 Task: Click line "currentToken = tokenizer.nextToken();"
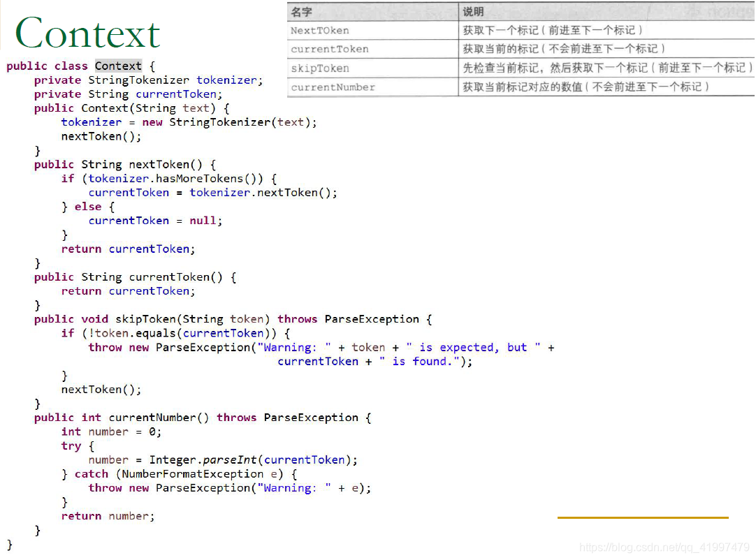coord(212,192)
